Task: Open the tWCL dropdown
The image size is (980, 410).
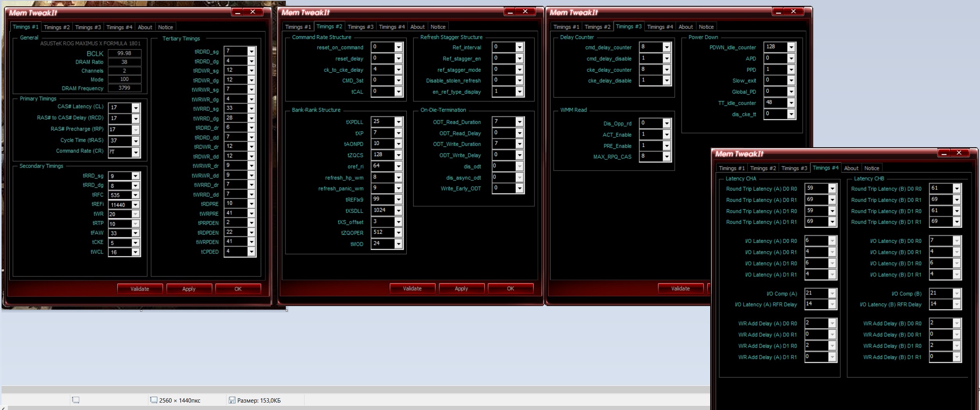Action: (135, 252)
